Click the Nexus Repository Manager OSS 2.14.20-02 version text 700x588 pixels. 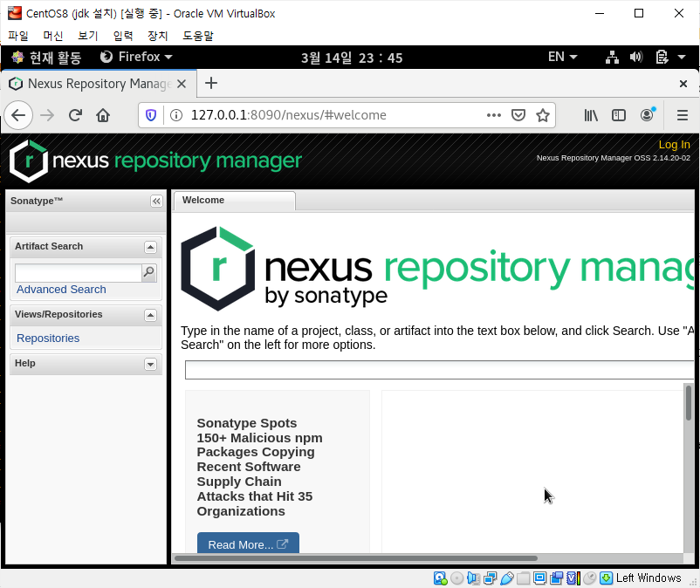pos(613,158)
